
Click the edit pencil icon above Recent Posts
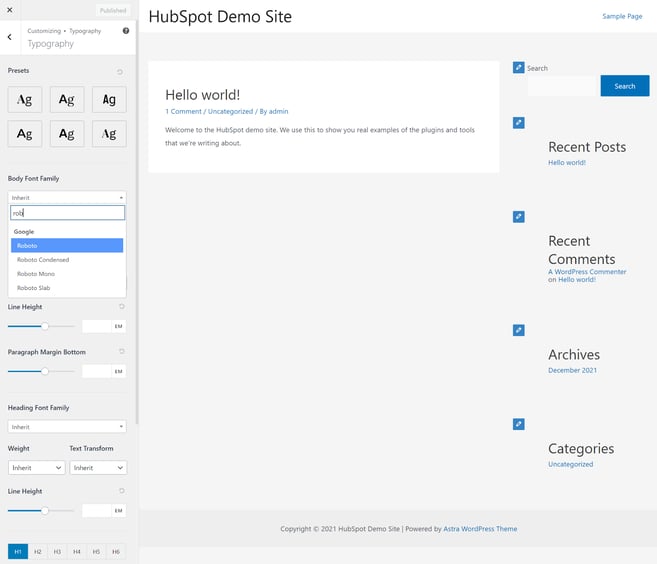click(518, 123)
